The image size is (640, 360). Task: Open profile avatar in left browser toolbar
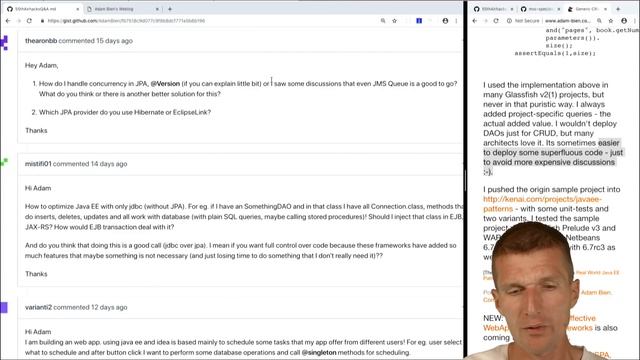coord(445,21)
